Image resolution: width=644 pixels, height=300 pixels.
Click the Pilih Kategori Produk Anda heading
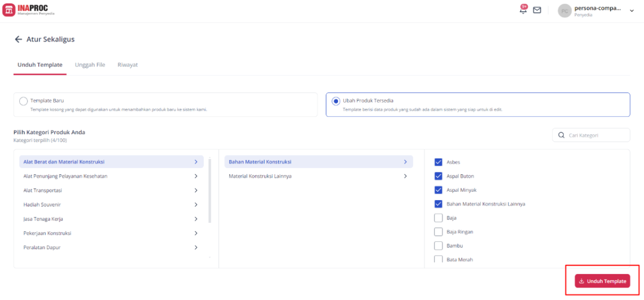[x=49, y=132]
